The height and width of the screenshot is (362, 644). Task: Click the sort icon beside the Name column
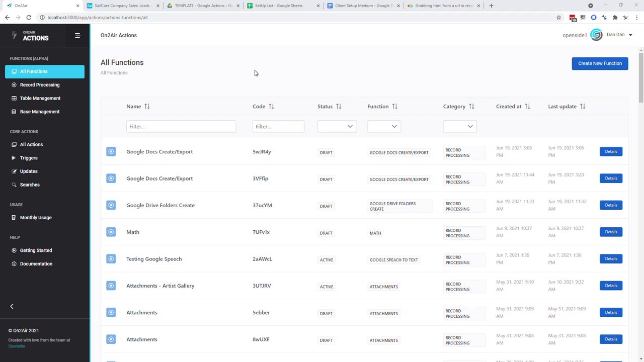[147, 107]
